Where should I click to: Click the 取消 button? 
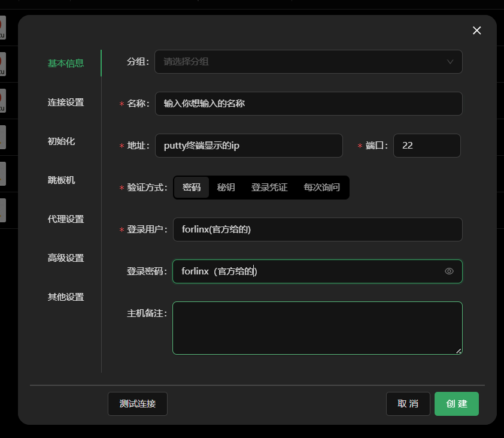pyautogui.click(x=408, y=404)
